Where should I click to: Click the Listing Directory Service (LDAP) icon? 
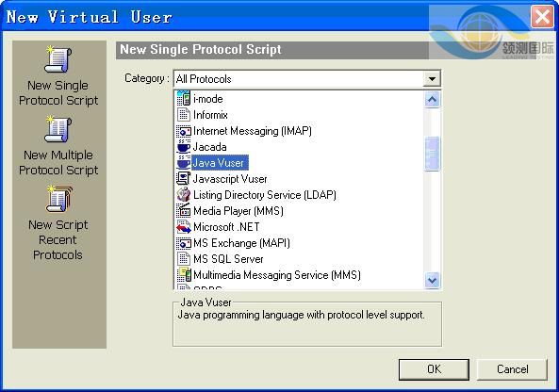(x=184, y=194)
